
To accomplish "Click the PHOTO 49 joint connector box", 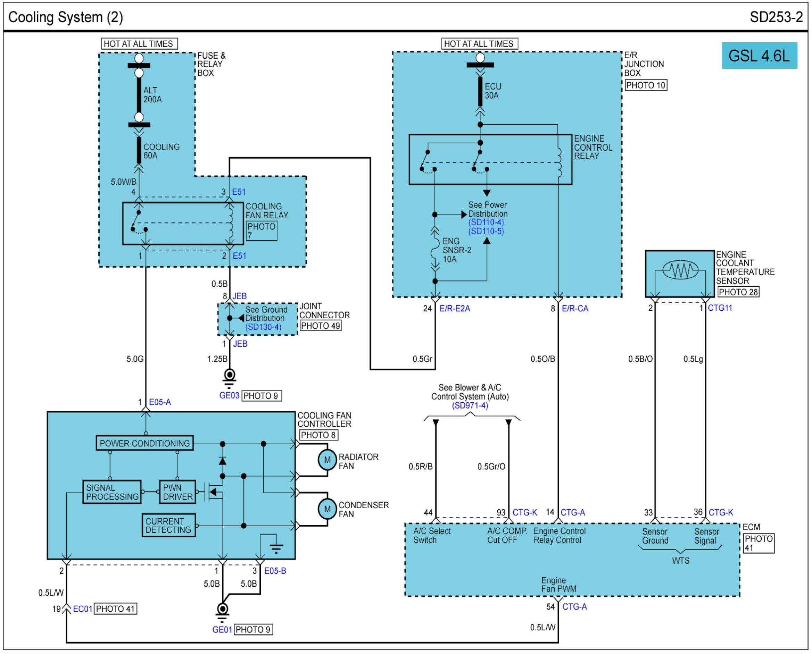I will tap(321, 326).
